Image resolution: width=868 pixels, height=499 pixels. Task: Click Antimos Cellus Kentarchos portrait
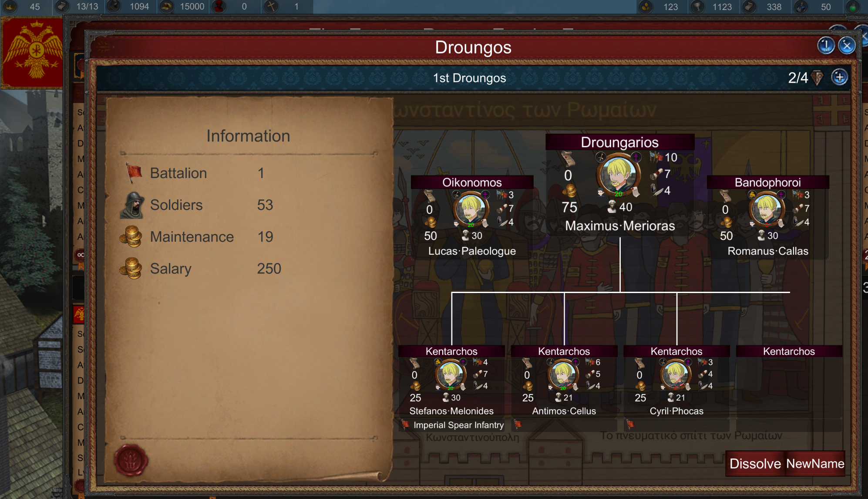click(x=563, y=374)
